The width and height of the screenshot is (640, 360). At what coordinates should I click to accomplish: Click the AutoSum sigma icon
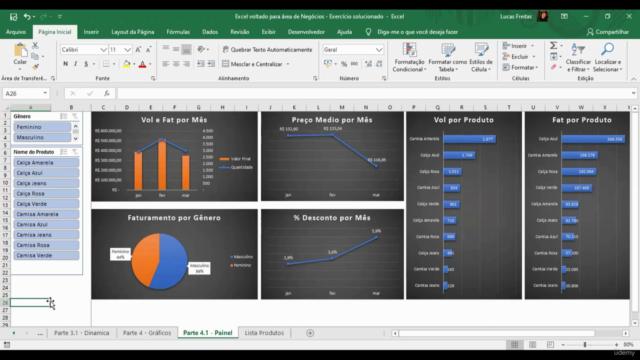click(553, 46)
